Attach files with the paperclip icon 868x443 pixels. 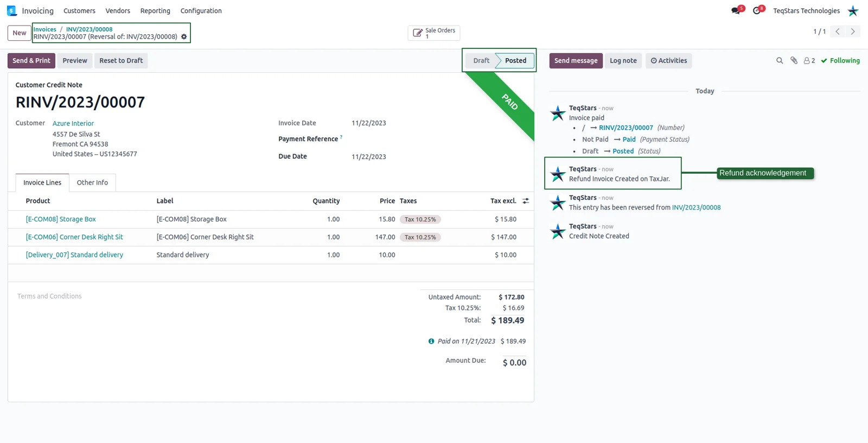click(x=794, y=61)
